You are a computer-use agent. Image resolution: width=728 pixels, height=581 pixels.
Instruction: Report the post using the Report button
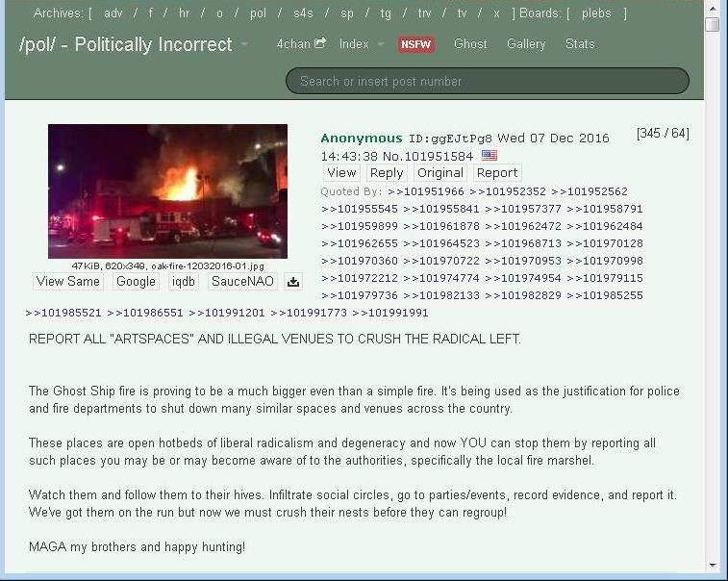click(497, 173)
